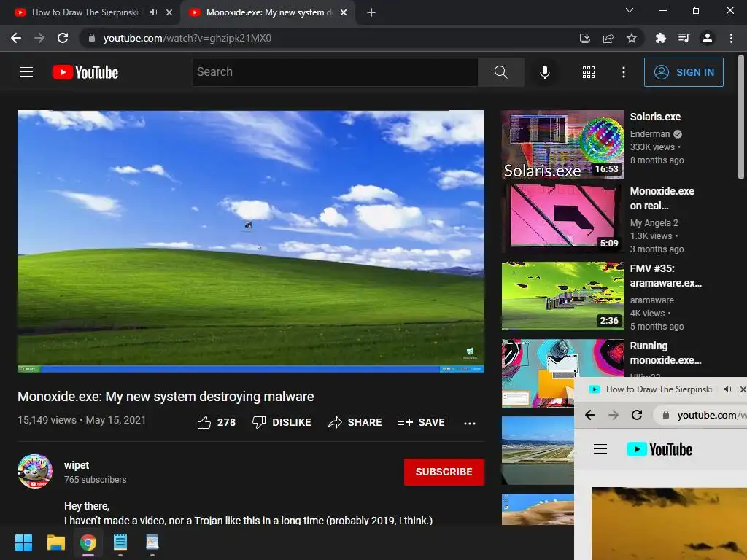Open hamburger menu in the light YouTube window
This screenshot has height=560, width=747.
pos(600,448)
